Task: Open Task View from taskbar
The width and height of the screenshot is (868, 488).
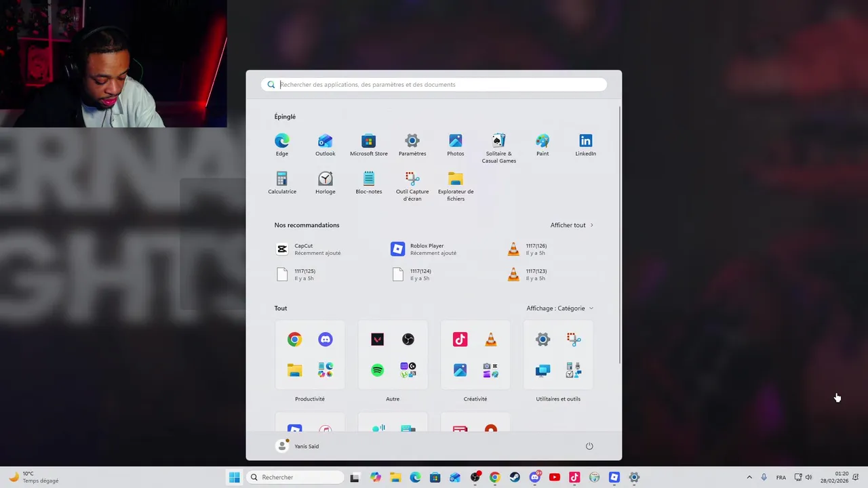Action: tap(355, 477)
